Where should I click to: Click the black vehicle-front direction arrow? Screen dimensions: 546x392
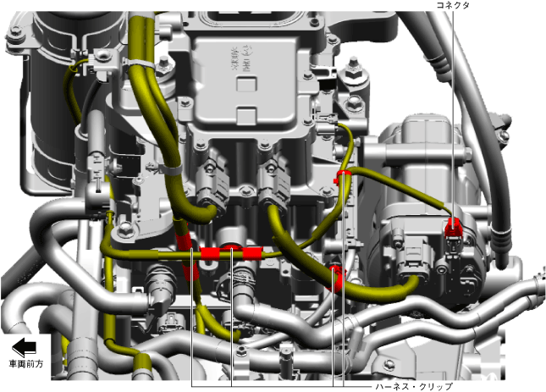25,346
